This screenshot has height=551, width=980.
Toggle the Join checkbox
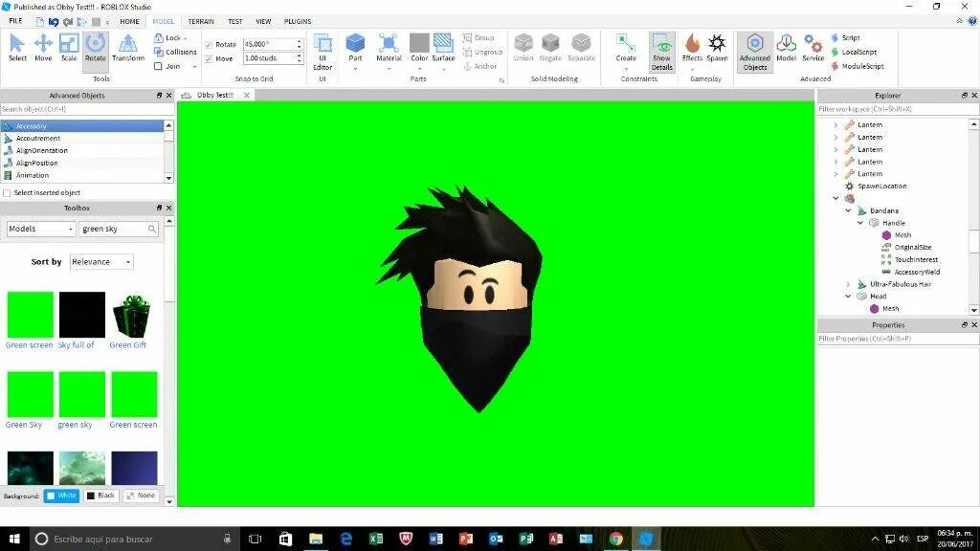pos(158,66)
